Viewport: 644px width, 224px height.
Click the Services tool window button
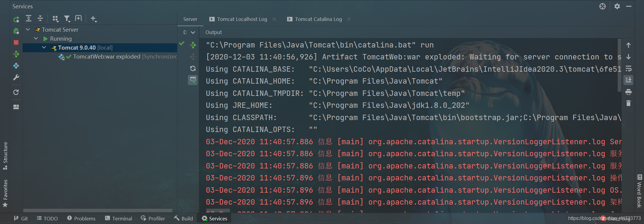pyautogui.click(x=214, y=219)
